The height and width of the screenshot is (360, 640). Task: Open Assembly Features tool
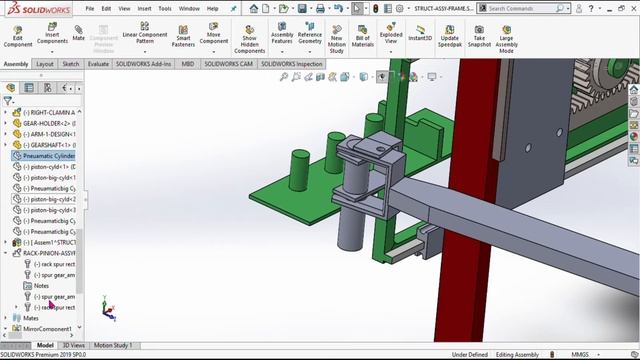pos(282,33)
